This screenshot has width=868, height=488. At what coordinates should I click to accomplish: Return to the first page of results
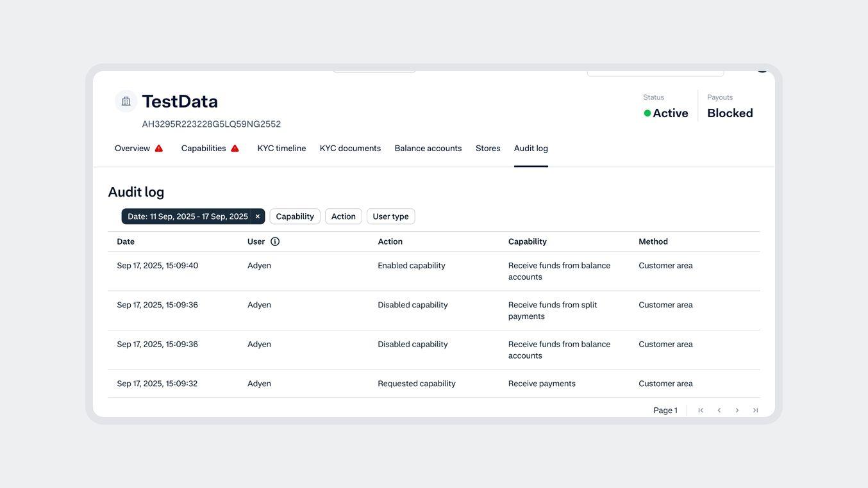coord(701,411)
